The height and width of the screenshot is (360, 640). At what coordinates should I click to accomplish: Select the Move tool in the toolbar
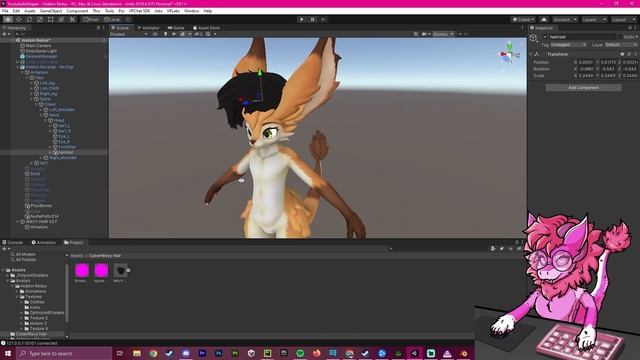point(18,19)
